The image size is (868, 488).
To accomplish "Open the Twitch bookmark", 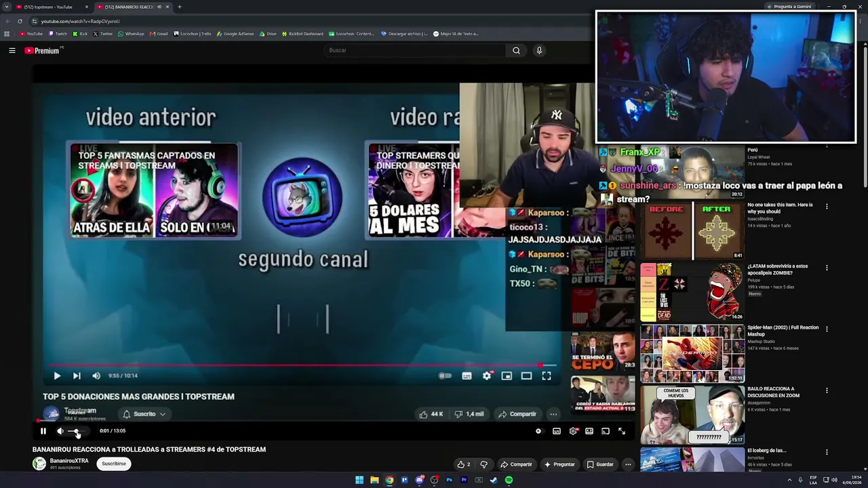I will pyautogui.click(x=58, y=34).
